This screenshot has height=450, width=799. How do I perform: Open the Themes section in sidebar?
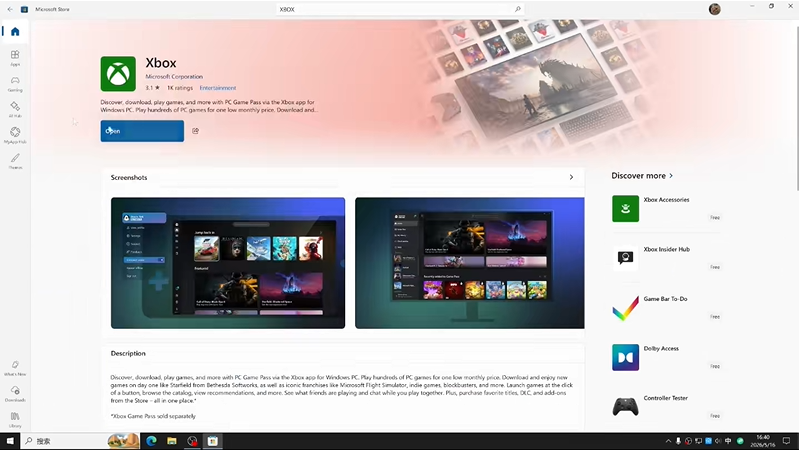tap(15, 161)
